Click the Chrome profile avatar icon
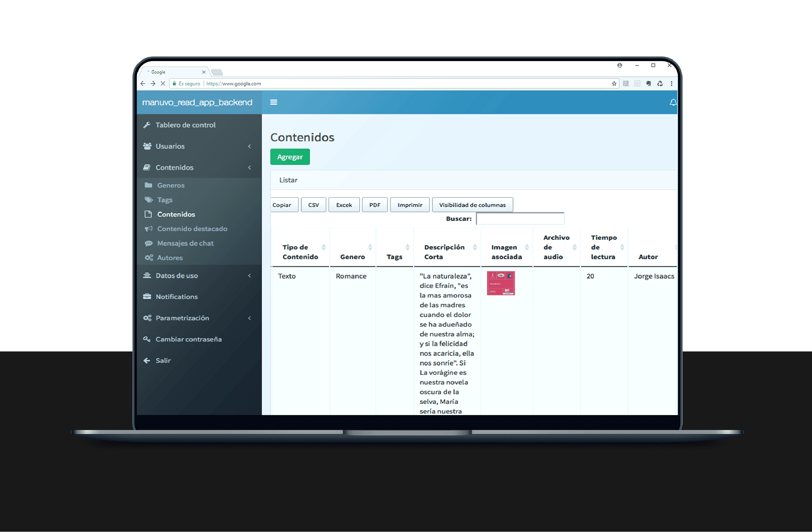Screen dimensions: 812x532 click(x=620, y=65)
